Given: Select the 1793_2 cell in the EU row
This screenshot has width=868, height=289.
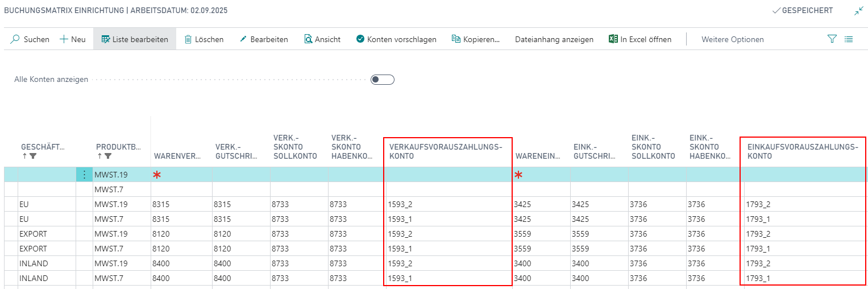Looking at the screenshot, I should 758,204.
